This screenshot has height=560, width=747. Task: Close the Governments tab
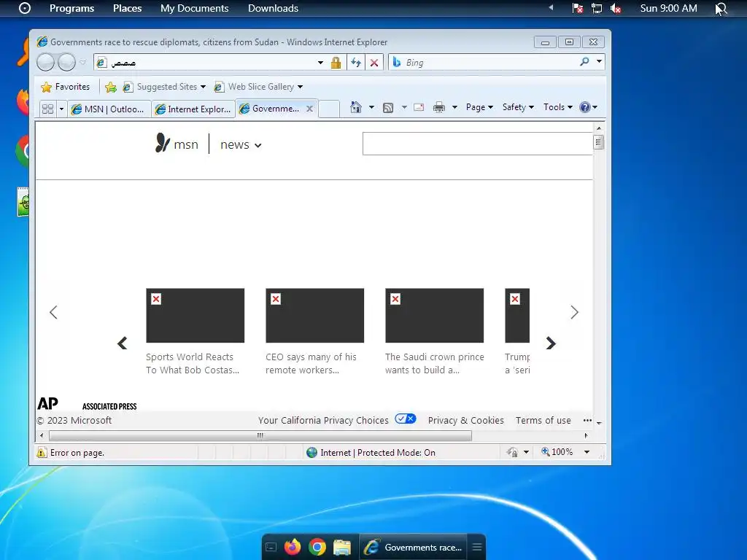309,109
